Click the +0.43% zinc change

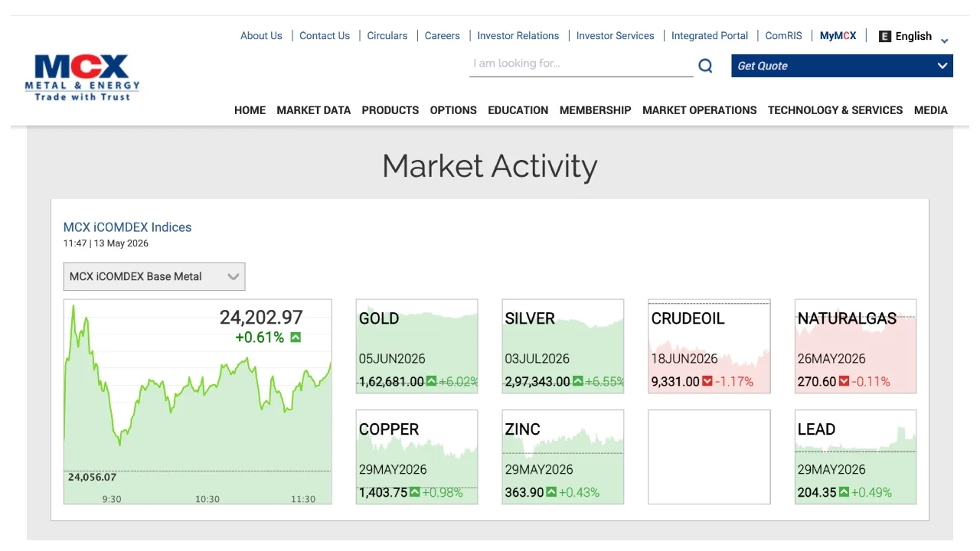(579, 492)
